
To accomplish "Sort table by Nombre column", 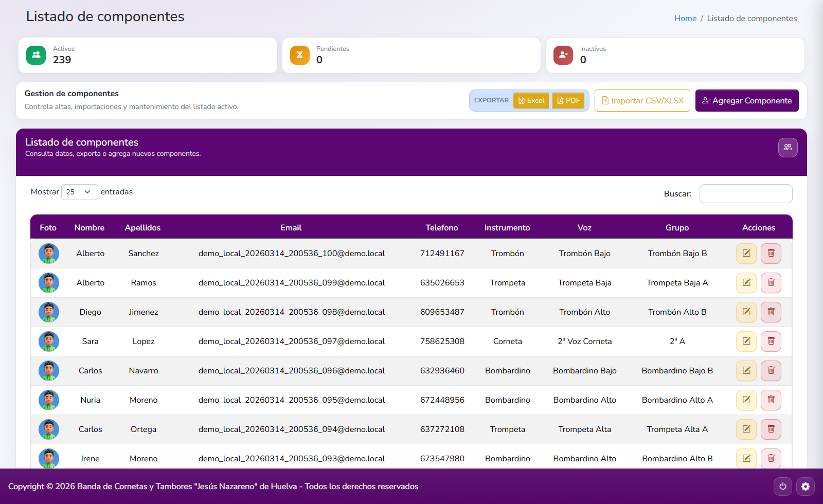I will click(89, 228).
